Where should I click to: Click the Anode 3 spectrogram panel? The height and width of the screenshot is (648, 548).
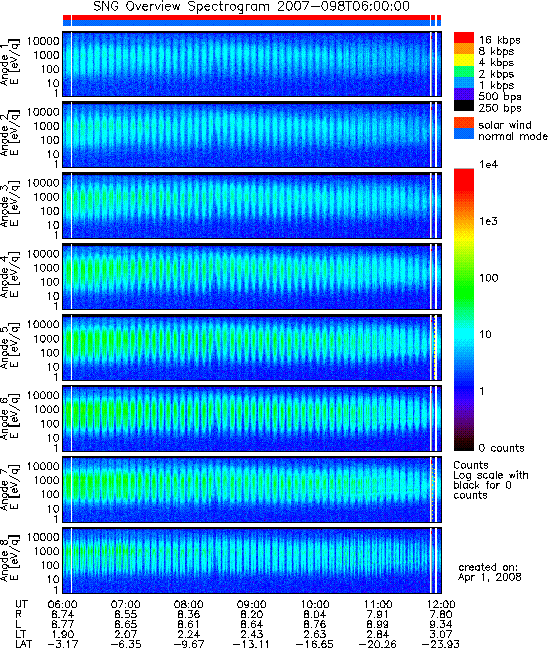pos(252,206)
